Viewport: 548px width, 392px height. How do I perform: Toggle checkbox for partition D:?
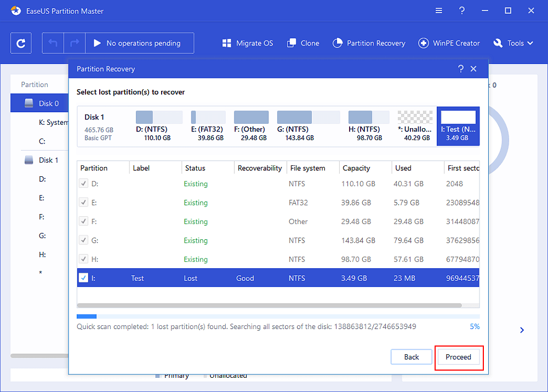click(x=83, y=183)
